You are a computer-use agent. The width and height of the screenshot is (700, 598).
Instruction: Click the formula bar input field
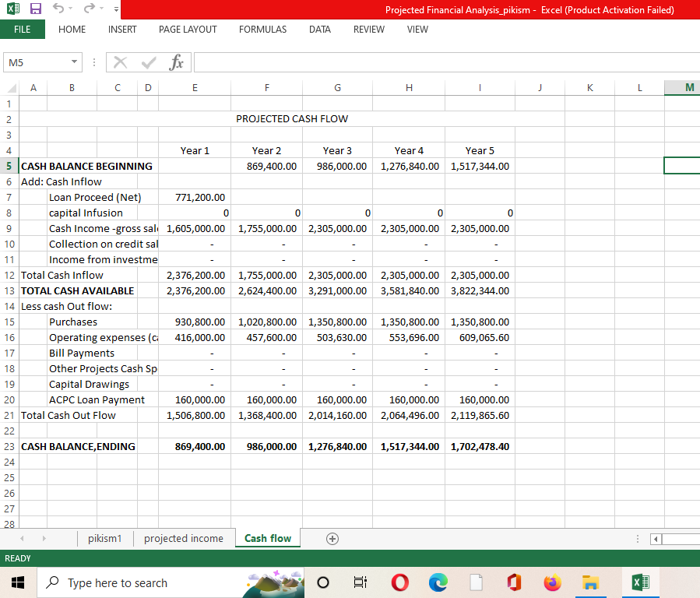click(x=444, y=62)
